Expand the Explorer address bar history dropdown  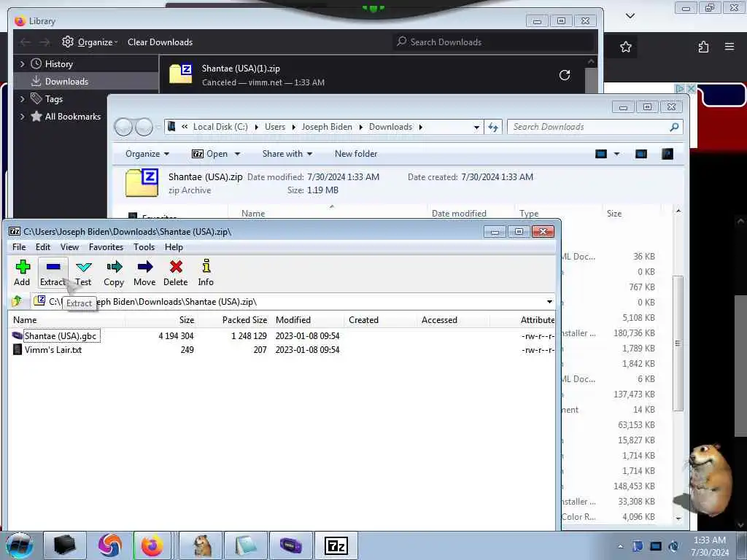(476, 127)
